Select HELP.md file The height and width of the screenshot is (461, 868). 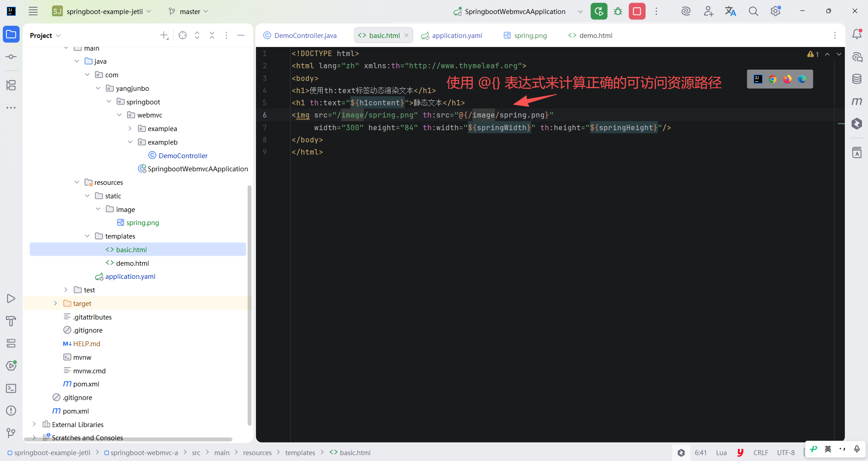tap(87, 343)
